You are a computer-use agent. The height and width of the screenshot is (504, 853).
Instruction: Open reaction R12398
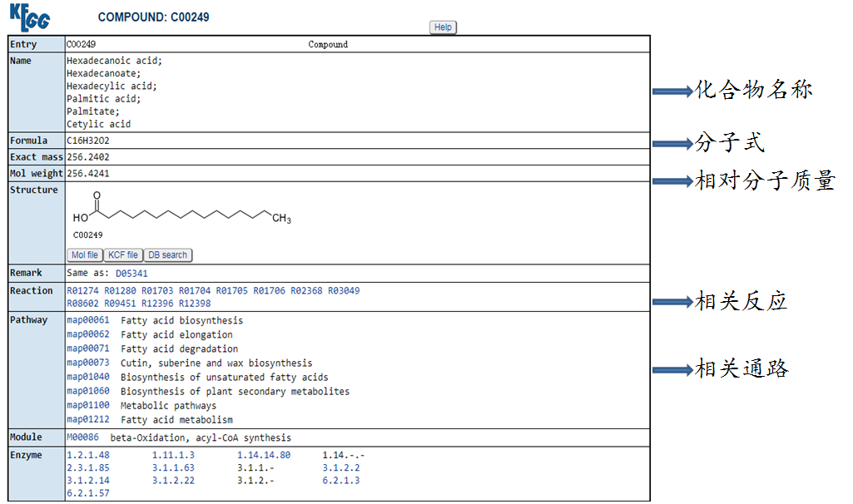coord(195,304)
